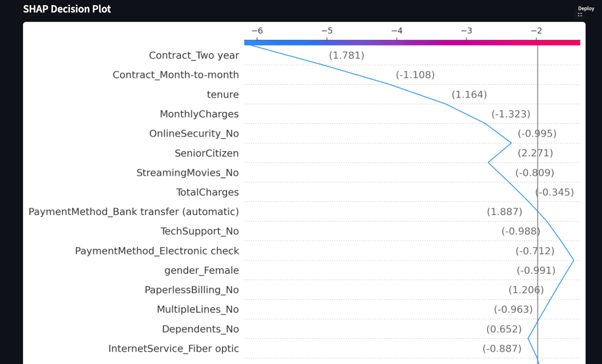Image resolution: width=602 pixels, height=364 pixels.
Task: Click the MonthlyCharges feature label
Action: tap(199, 114)
